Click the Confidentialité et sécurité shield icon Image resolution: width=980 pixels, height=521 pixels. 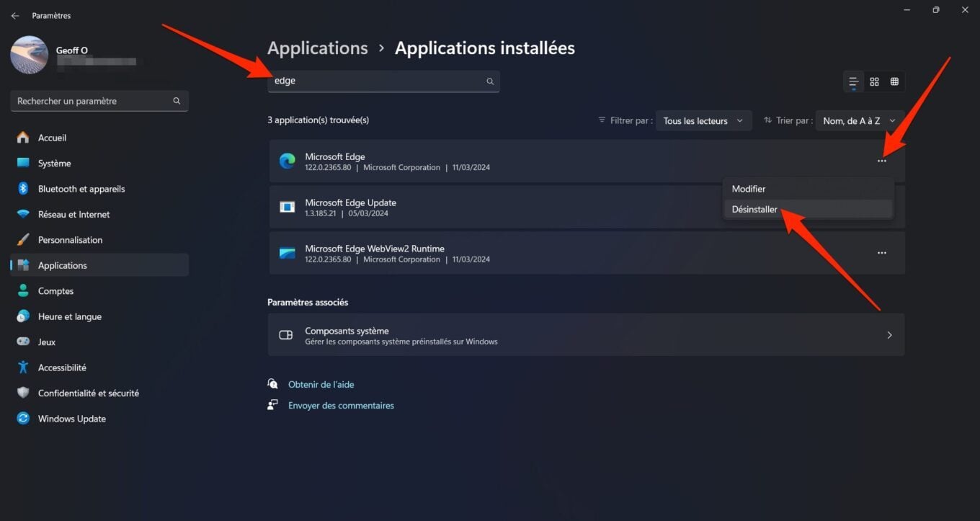pyautogui.click(x=23, y=393)
